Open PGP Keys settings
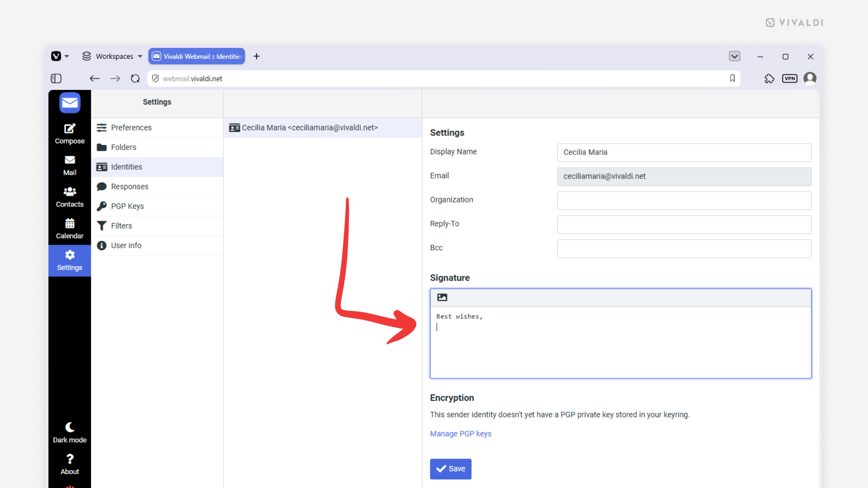Image resolution: width=868 pixels, height=488 pixels. click(157, 206)
